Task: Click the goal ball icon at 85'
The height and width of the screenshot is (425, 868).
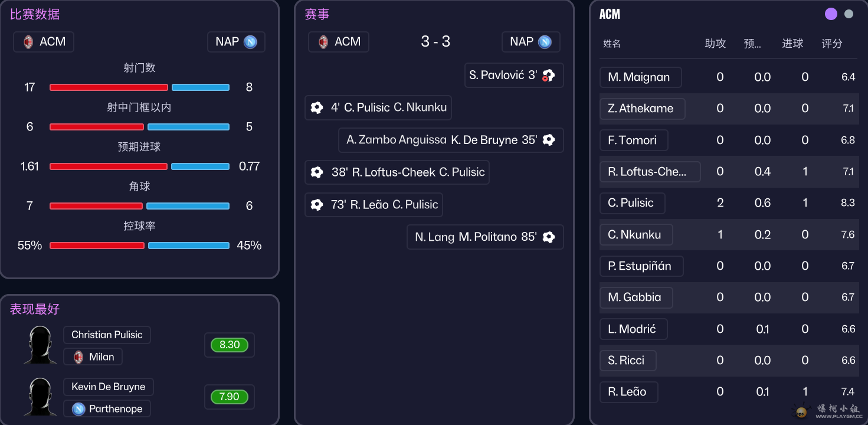Action: [549, 237]
